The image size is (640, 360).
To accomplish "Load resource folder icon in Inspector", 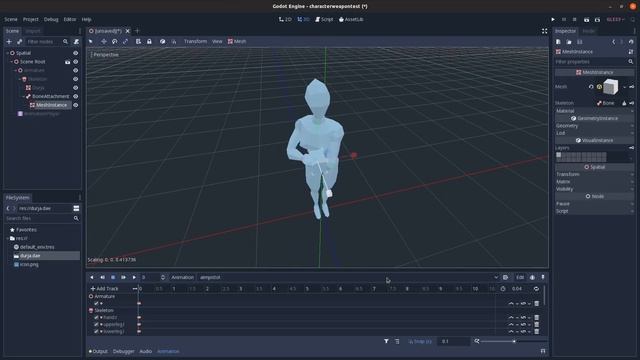I will 569,42.
